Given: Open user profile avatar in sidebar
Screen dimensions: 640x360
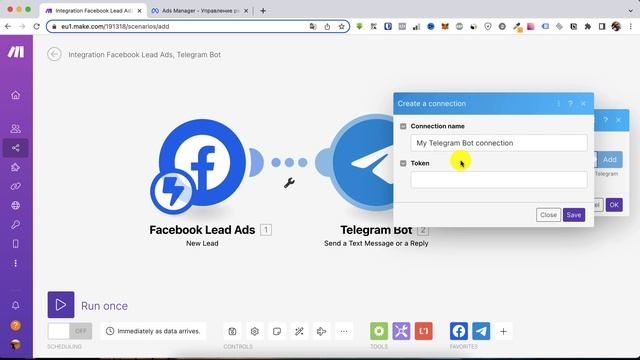Looking at the screenshot, I should coord(16,344).
